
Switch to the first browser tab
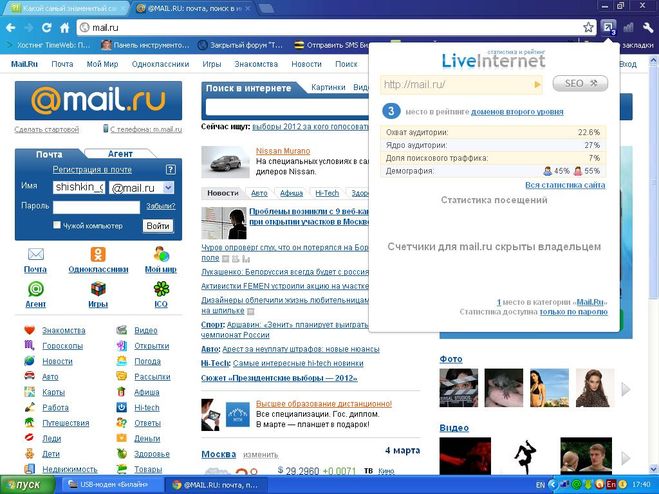click(x=67, y=8)
